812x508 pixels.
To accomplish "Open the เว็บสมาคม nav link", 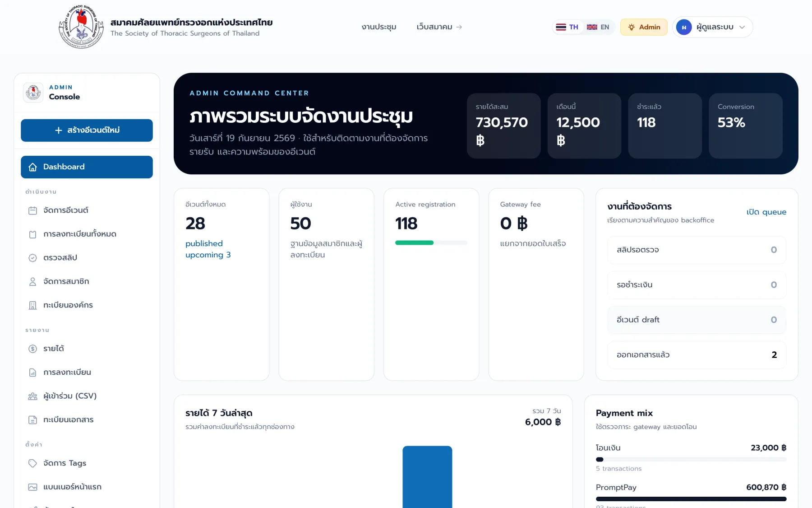I will pos(439,27).
